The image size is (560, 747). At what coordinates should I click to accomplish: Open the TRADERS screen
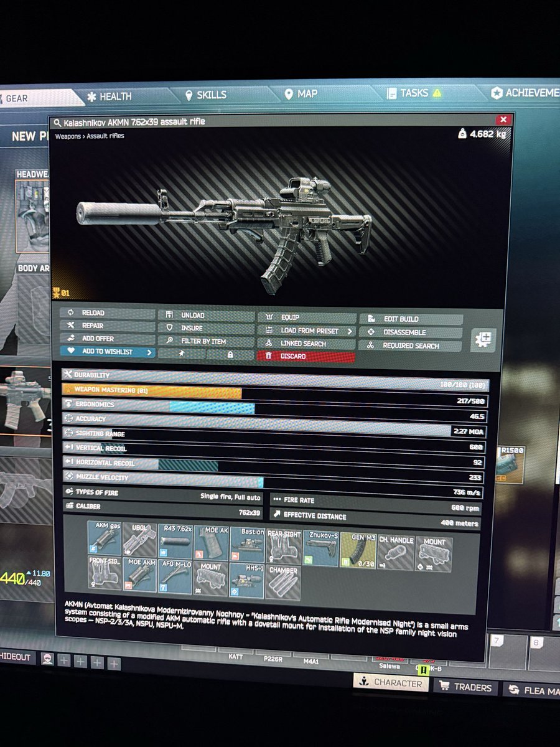pyautogui.click(x=466, y=687)
